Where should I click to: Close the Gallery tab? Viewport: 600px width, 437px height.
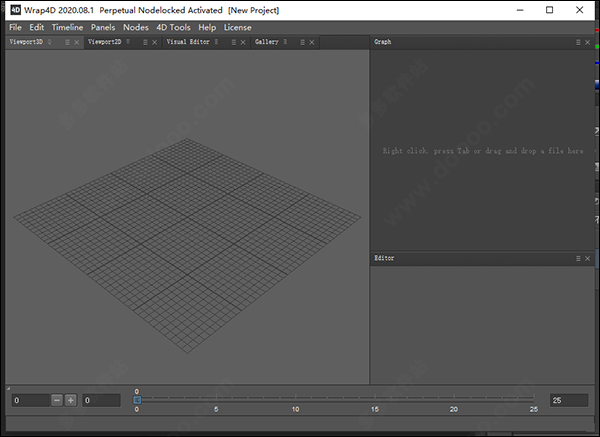tap(312, 42)
